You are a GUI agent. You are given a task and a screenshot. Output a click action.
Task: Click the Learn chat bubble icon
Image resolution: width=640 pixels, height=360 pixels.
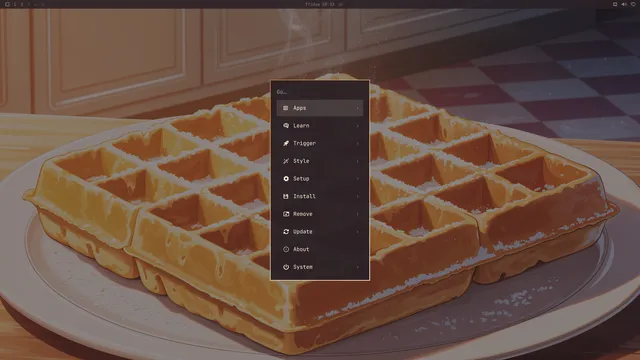tap(286, 126)
